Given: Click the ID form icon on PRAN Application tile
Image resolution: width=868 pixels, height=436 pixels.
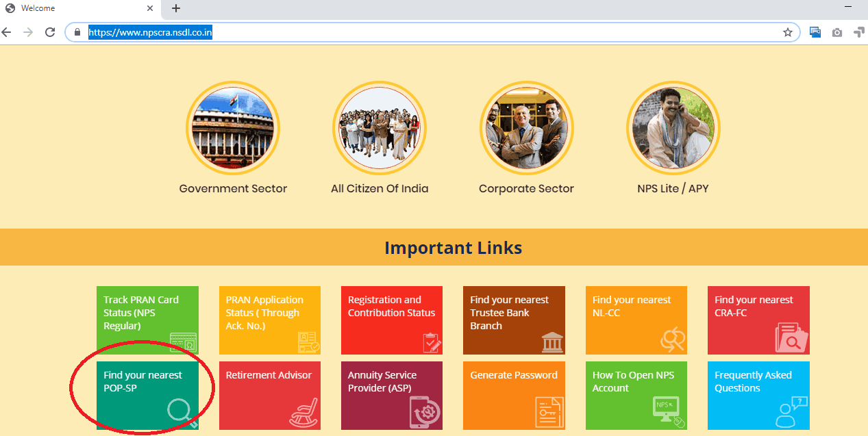Looking at the screenshot, I should (308, 342).
